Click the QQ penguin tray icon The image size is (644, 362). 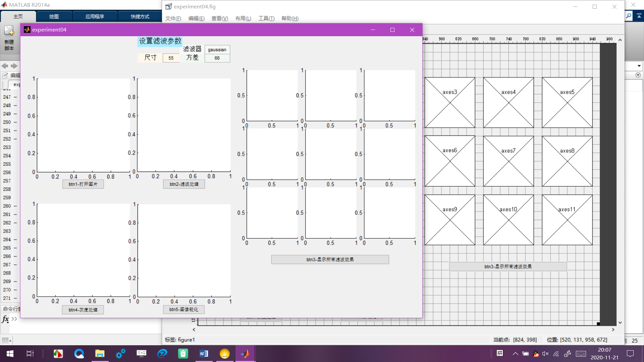tap(536, 354)
